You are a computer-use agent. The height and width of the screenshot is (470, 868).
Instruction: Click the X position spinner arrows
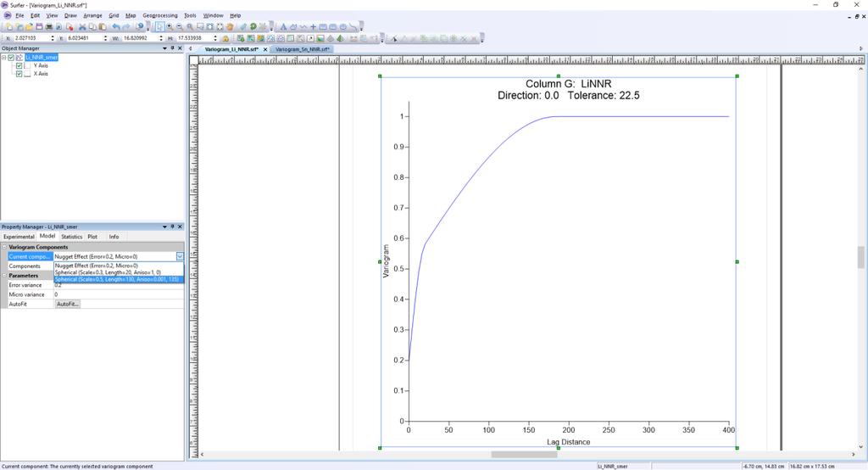[53, 38]
